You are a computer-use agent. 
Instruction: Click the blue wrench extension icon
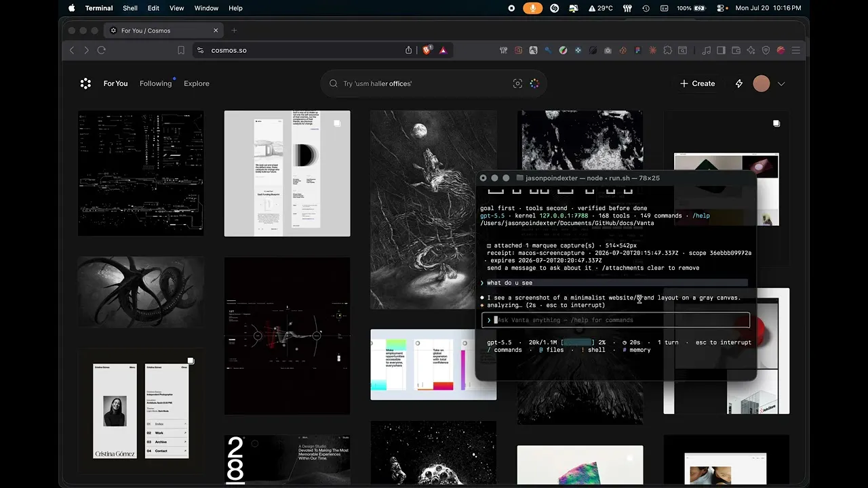pyautogui.click(x=548, y=50)
